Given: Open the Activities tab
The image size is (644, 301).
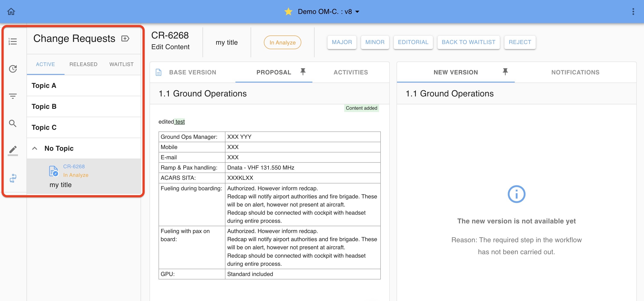Looking at the screenshot, I should point(350,72).
